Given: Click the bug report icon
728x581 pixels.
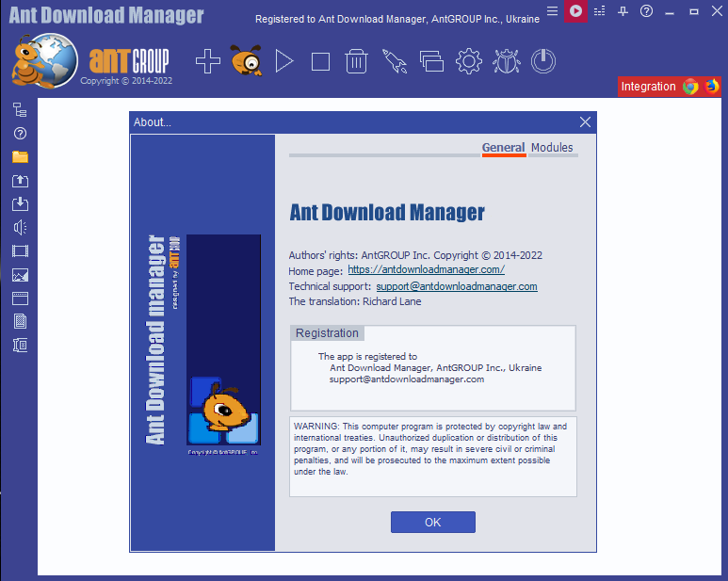Looking at the screenshot, I should [507, 61].
